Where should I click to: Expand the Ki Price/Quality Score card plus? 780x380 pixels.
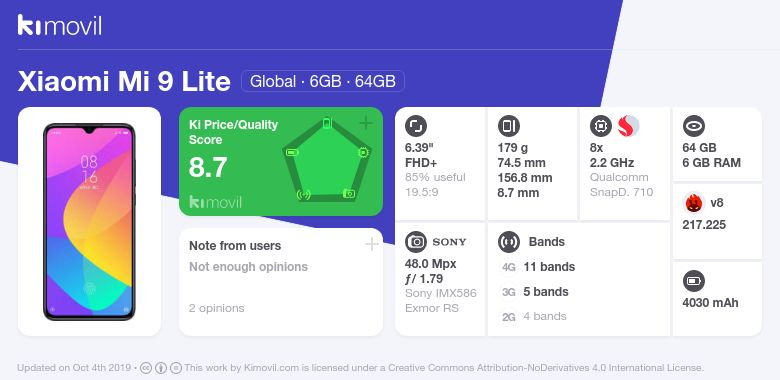coord(366,123)
